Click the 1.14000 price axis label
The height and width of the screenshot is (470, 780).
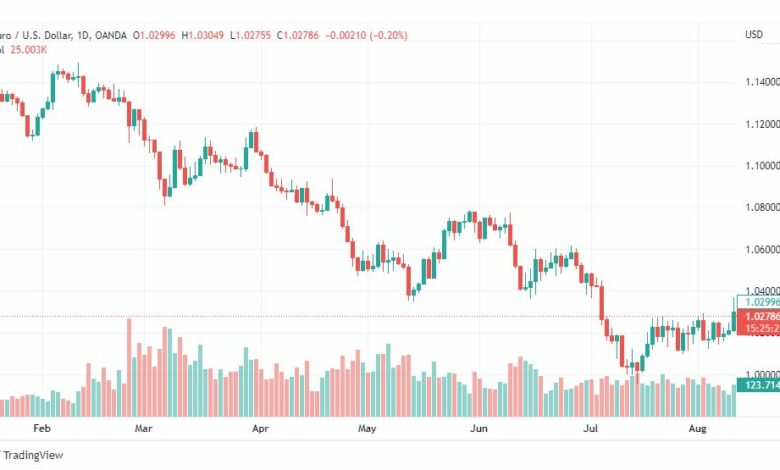coord(762,82)
